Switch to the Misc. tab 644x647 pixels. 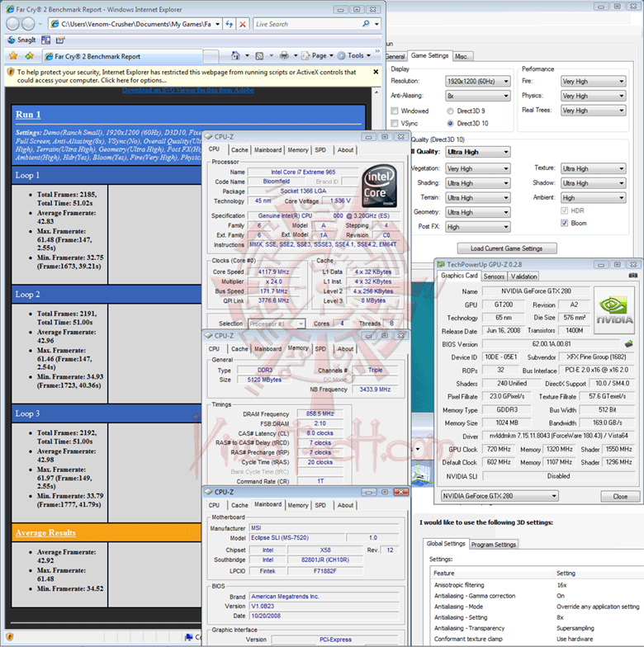point(462,56)
